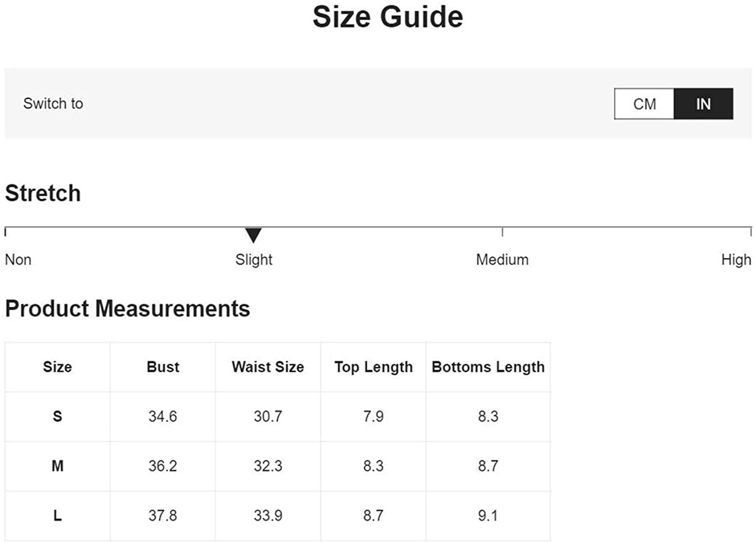Screen dimensions: 756x543
Task: Click the 9.1 bottoms length for L
Action: (488, 515)
